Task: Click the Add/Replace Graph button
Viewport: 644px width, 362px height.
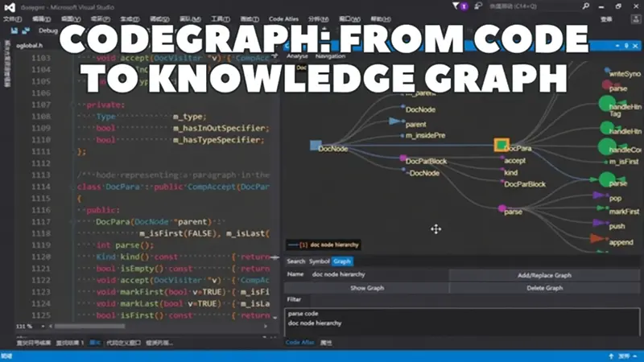Action: [x=544, y=275]
